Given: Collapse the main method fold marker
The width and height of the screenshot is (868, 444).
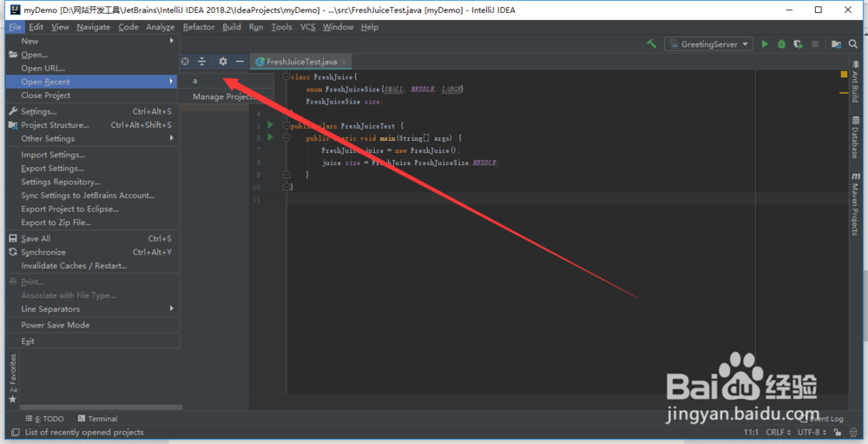Looking at the screenshot, I should pyautogui.click(x=286, y=137).
